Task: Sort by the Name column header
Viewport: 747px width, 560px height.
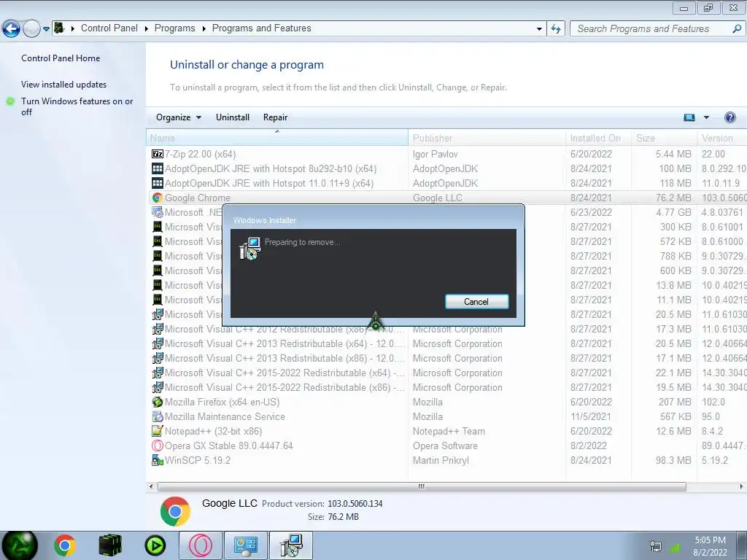Action: point(277,138)
